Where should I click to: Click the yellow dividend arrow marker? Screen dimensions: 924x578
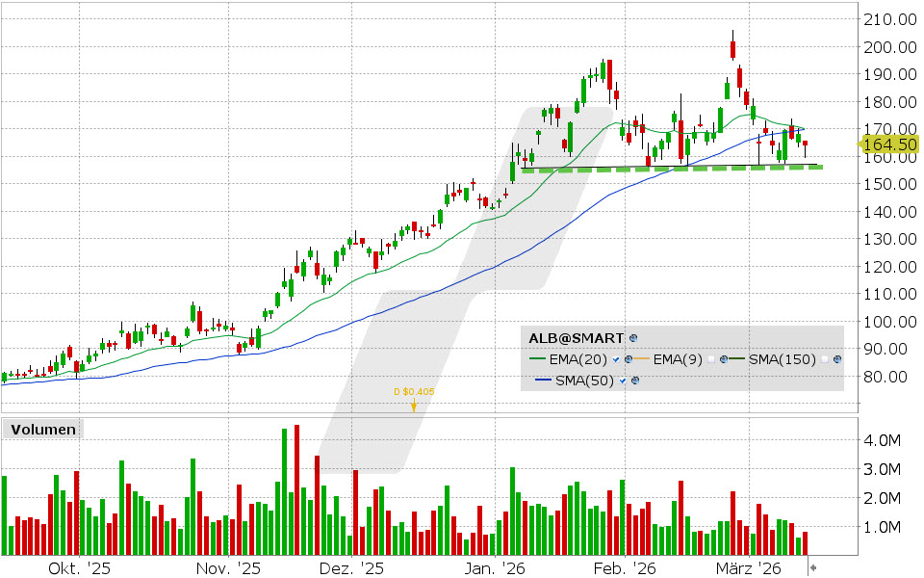[x=414, y=406]
